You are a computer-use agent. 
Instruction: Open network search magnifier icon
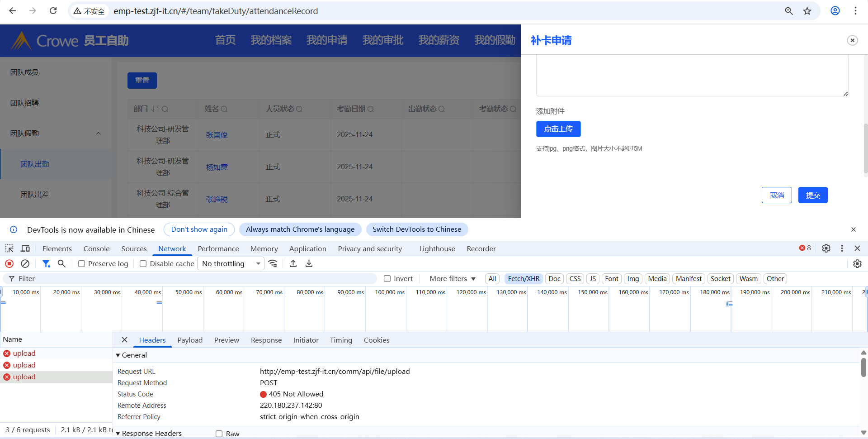pyautogui.click(x=62, y=263)
